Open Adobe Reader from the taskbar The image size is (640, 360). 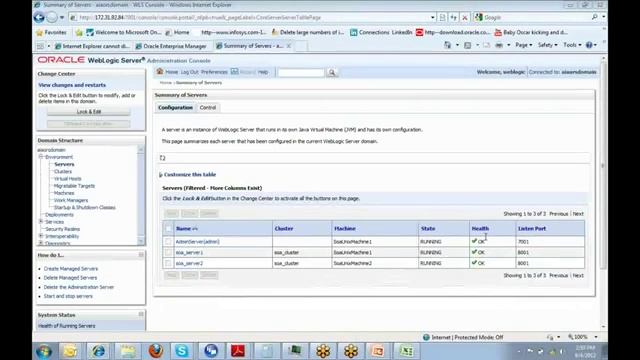[238, 351]
